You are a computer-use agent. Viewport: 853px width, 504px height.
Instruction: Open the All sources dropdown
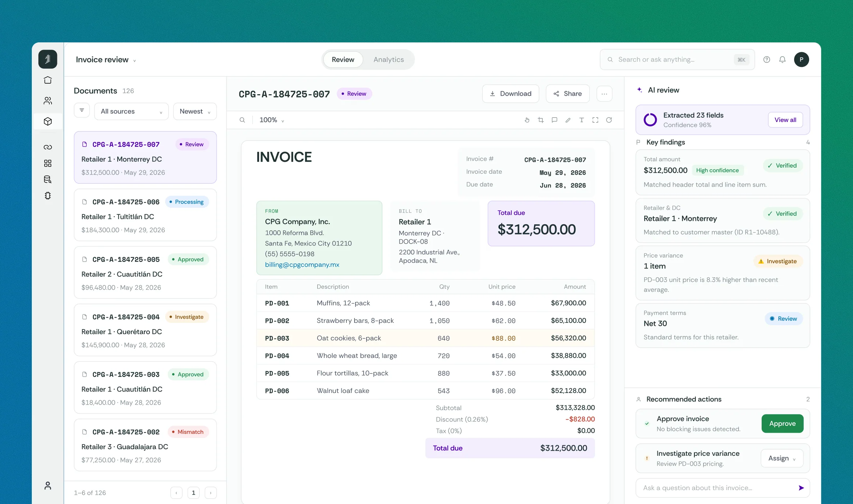[x=131, y=111]
